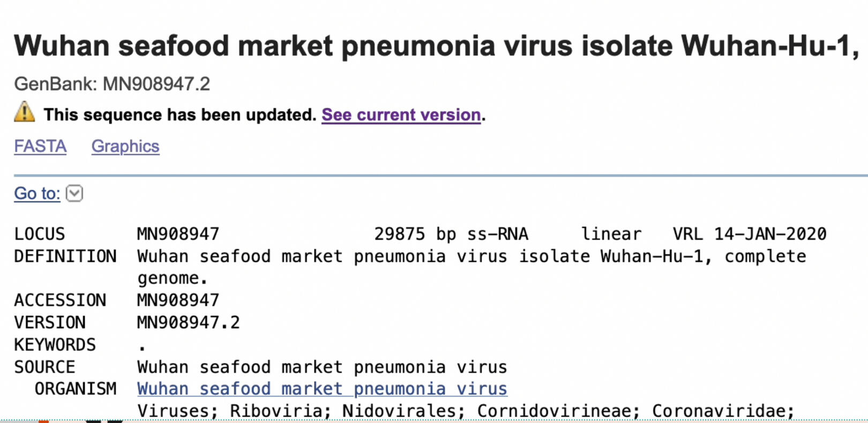
Task: Click the 14-JAN-2020 date in LOCUS line
Action: [x=770, y=234]
